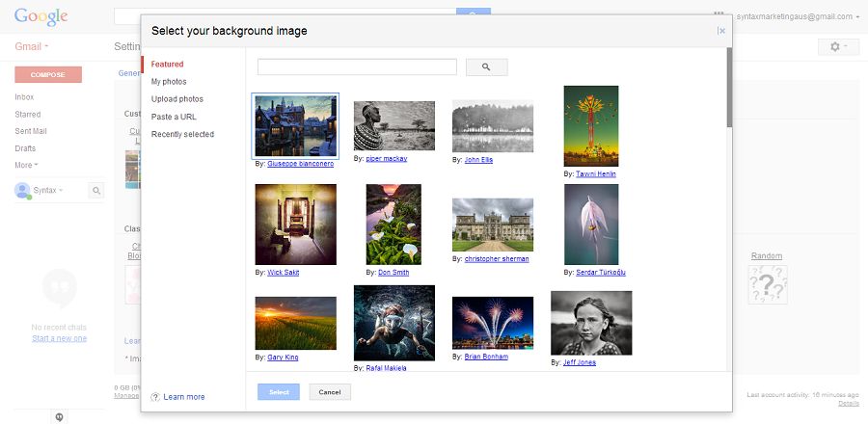Click the Random theme label link
The width and height of the screenshot is (868, 424).
[767, 256]
